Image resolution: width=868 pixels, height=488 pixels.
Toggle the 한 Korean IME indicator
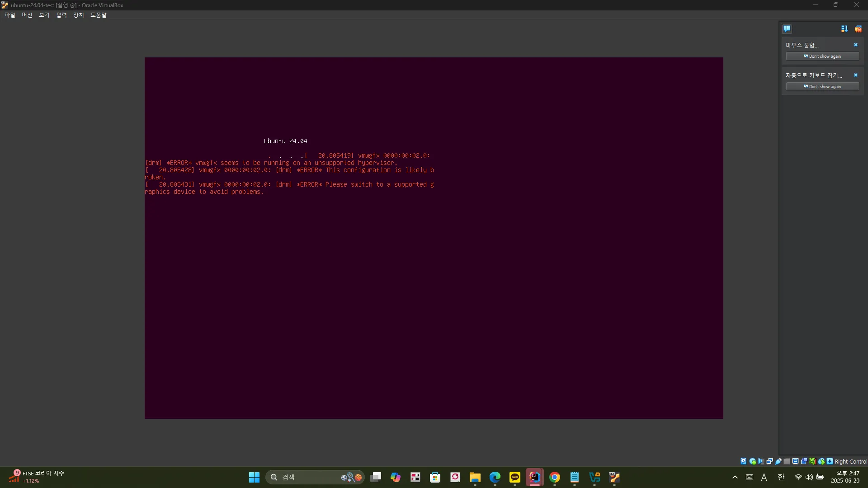(781, 477)
